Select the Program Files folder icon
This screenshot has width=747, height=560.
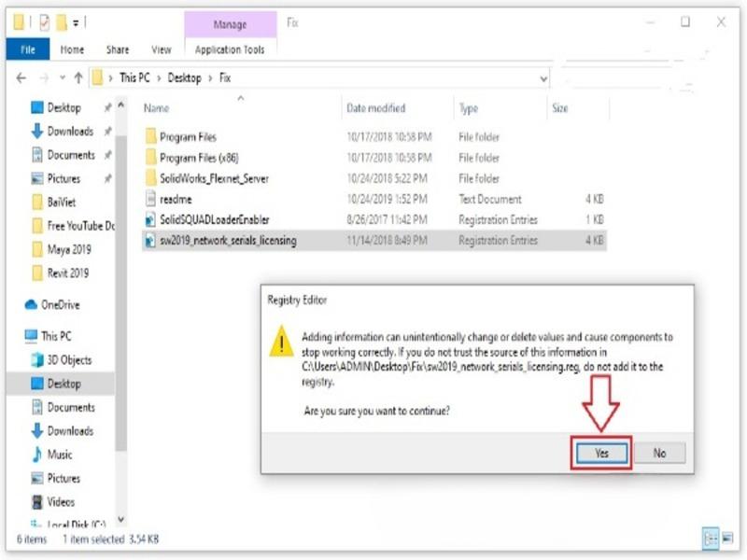click(x=150, y=136)
